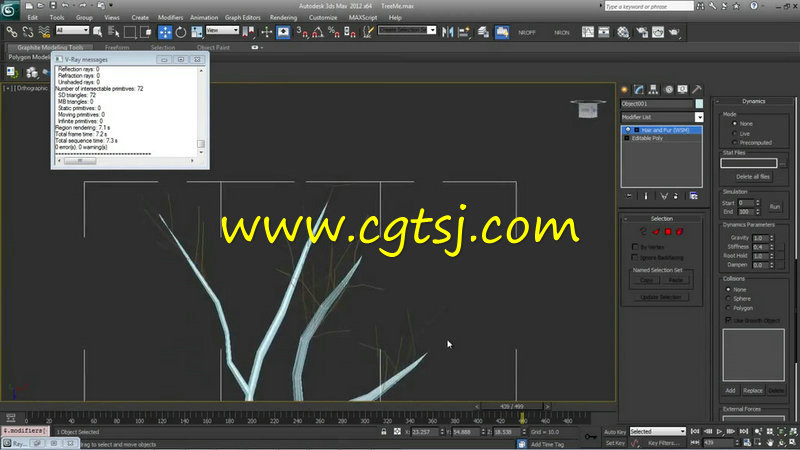The image size is (800, 450).
Task: Toggle the Percent Snap icon
Action: (334, 32)
